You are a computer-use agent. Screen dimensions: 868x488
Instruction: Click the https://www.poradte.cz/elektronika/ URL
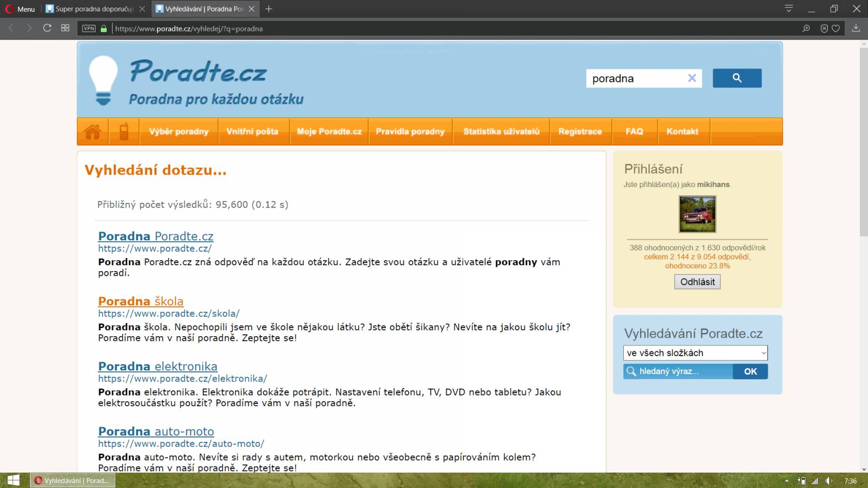(182, 378)
